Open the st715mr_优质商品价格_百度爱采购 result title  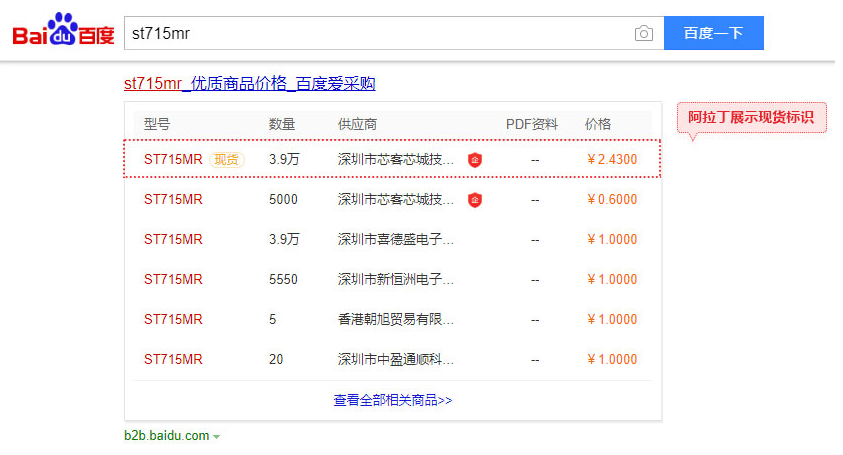click(x=249, y=84)
